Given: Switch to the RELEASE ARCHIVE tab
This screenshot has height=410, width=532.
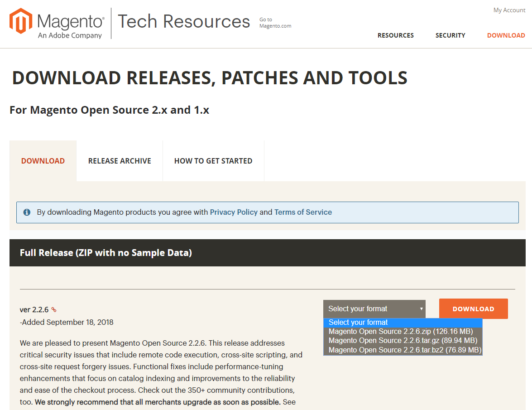Looking at the screenshot, I should click(120, 161).
